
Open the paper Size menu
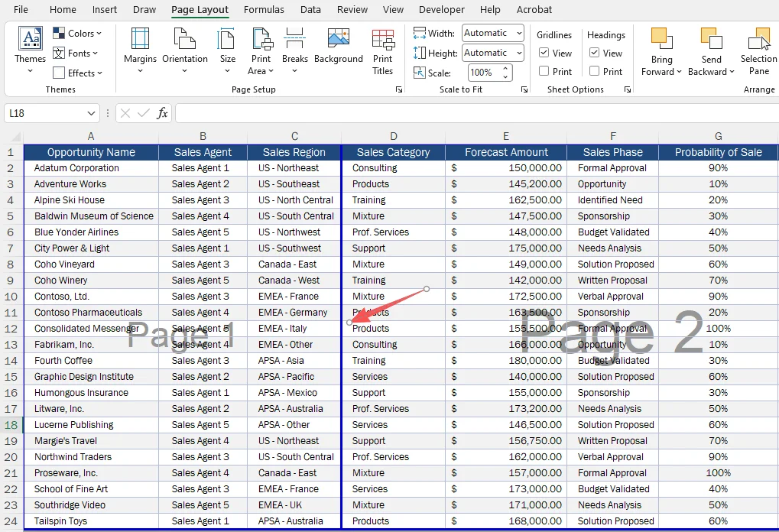pos(228,50)
